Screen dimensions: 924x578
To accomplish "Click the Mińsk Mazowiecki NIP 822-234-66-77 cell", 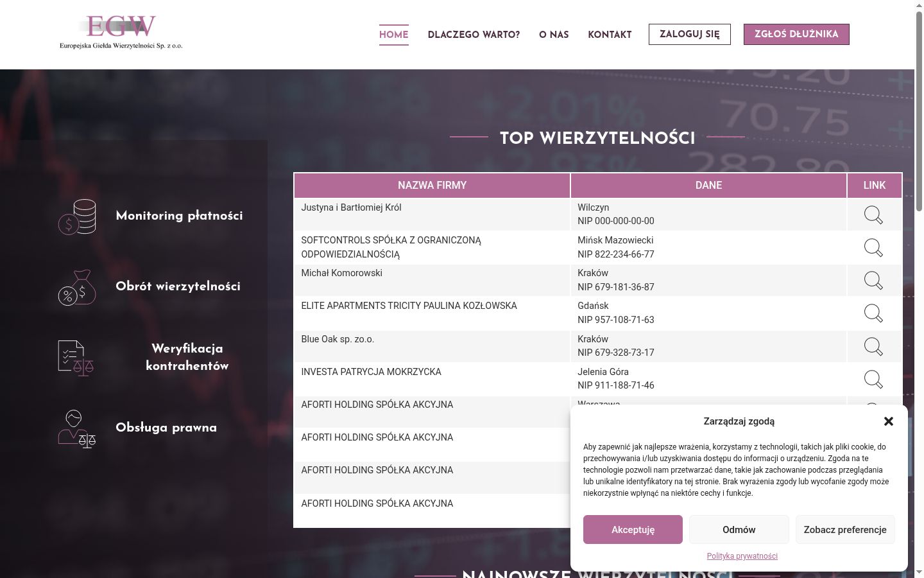I will (x=708, y=247).
